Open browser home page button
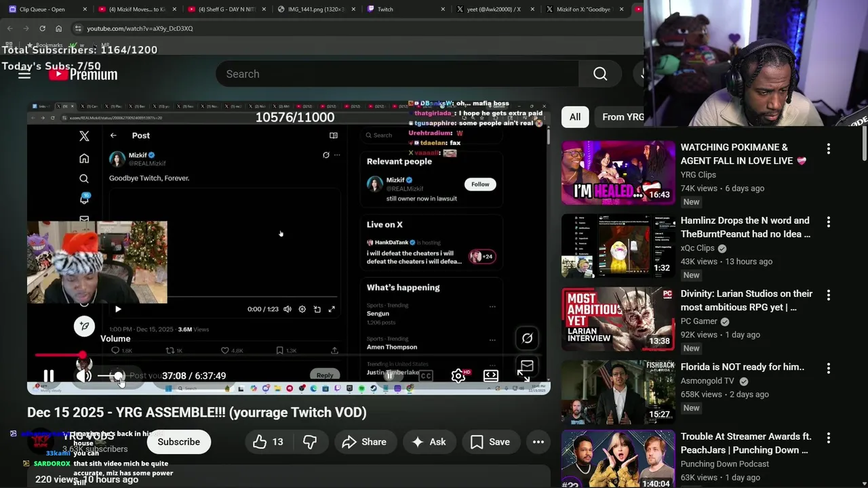Viewport: 868px width, 488px height. click(x=59, y=28)
